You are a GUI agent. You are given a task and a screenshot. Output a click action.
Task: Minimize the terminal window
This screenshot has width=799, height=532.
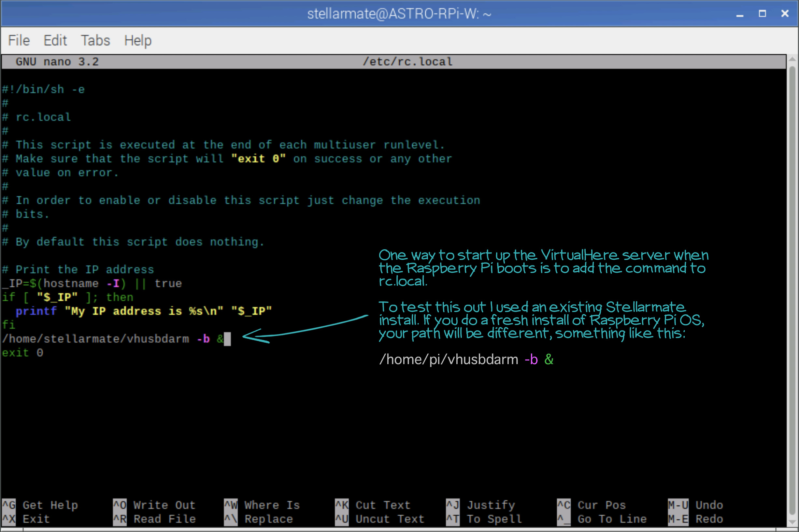[x=740, y=14]
